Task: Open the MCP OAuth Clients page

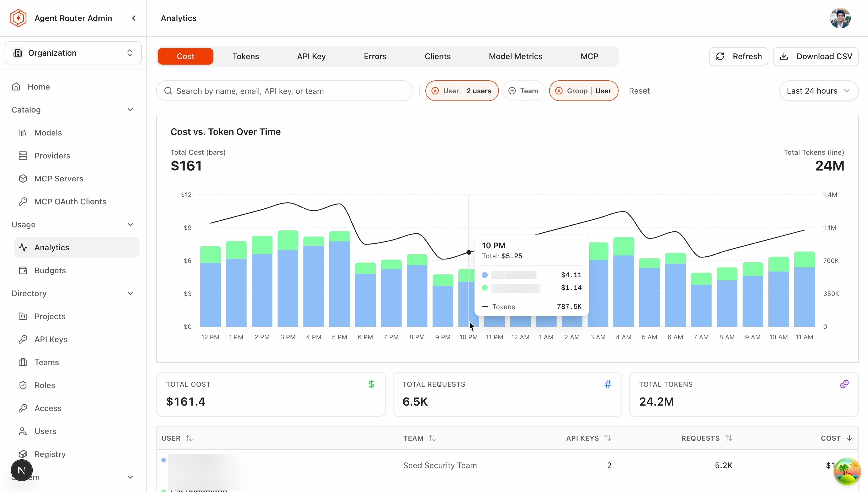Action: (x=76, y=202)
